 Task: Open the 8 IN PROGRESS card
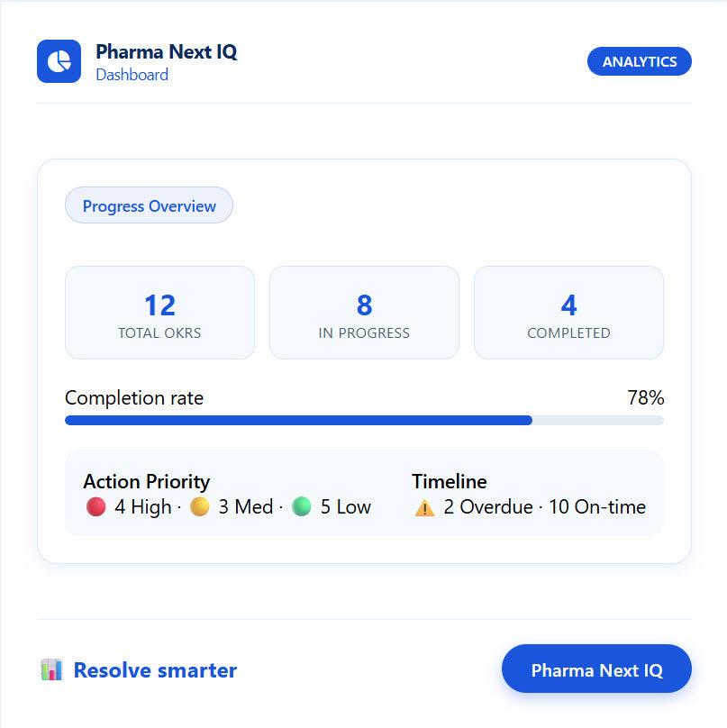click(364, 313)
